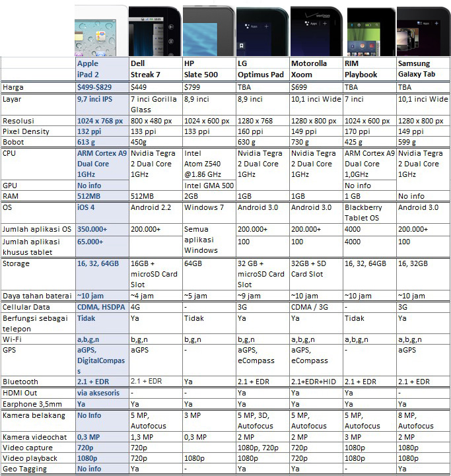The height and width of the screenshot is (476, 451).
Task: Click the Dell Streak 7 product image
Action: 155,31
